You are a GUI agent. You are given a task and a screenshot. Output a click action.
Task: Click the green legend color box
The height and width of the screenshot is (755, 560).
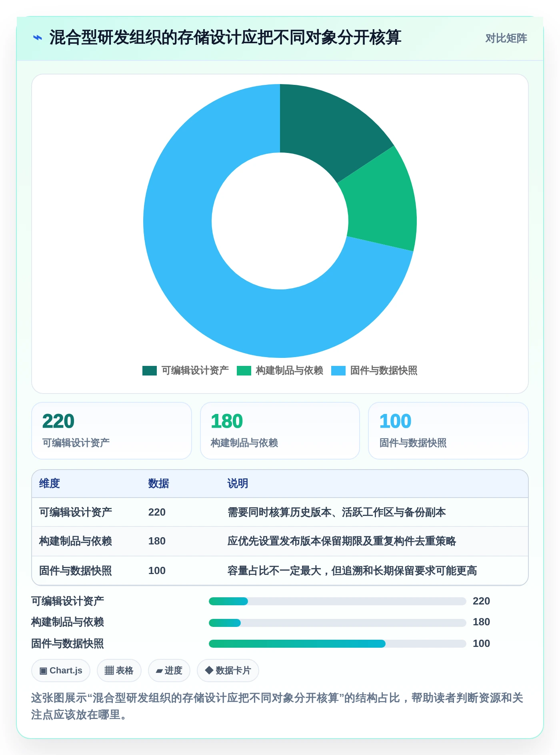(244, 371)
